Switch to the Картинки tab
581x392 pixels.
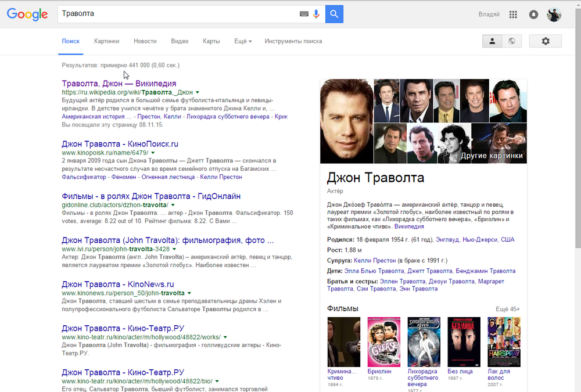point(106,41)
